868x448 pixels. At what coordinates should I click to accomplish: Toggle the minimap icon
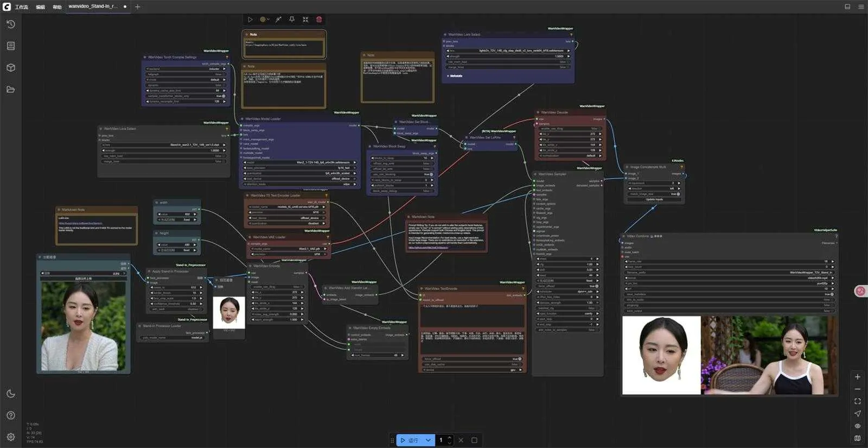pyautogui.click(x=857, y=438)
